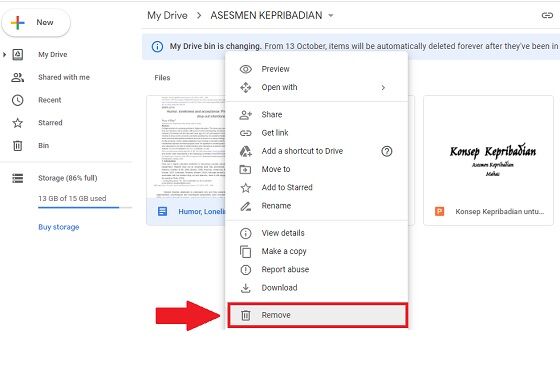Select Preview from the context menu
This screenshot has height=385, width=560.
tap(316, 69)
